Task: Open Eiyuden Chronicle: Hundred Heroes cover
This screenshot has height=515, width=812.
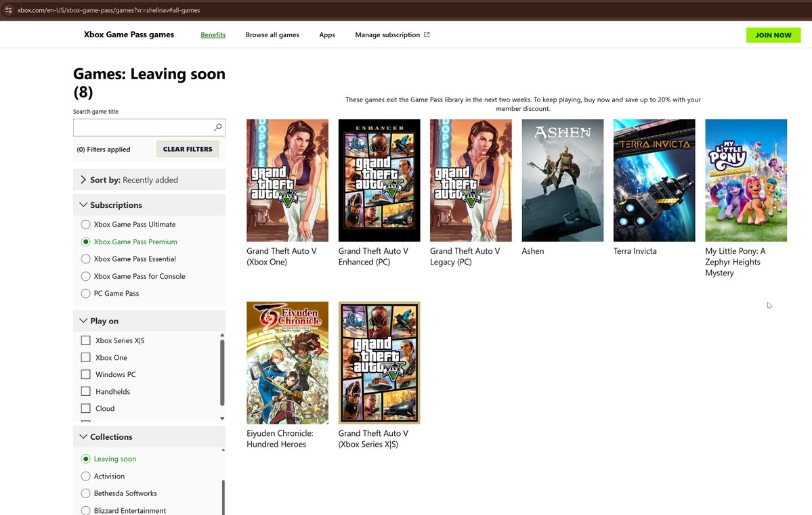Action: [x=287, y=363]
